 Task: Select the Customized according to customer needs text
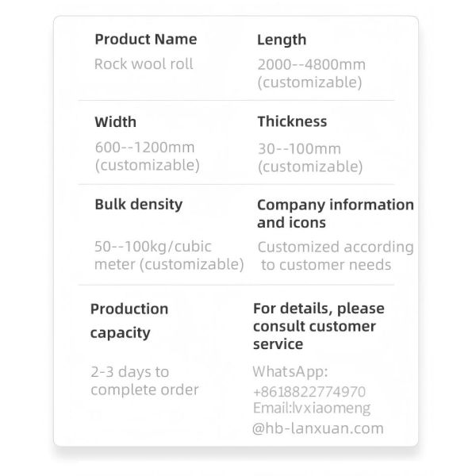335,255
